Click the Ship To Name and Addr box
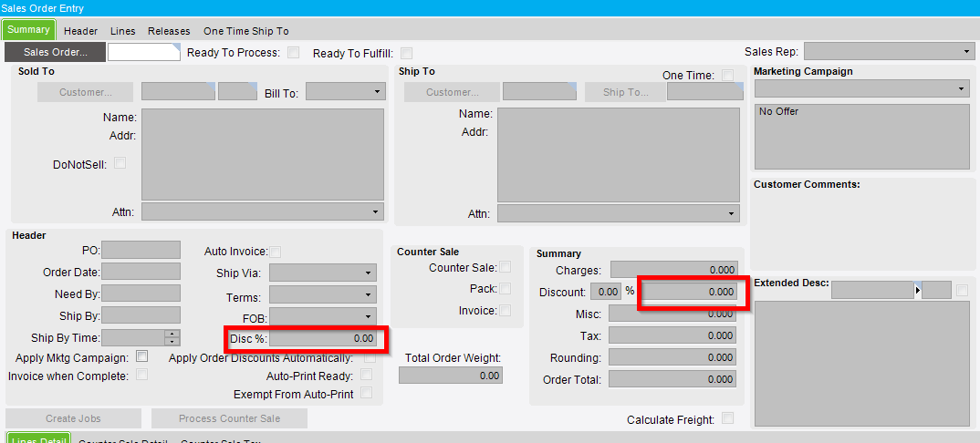Screen dimensions: 980x443 pos(619,155)
